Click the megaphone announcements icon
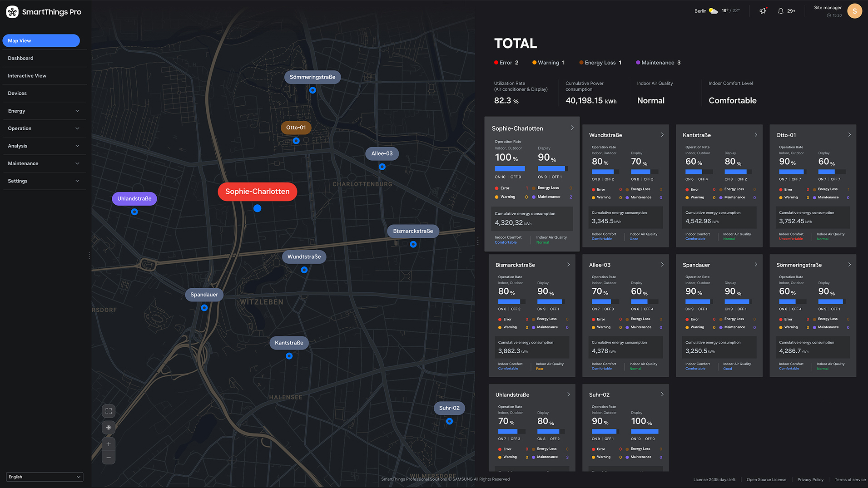 coord(763,11)
